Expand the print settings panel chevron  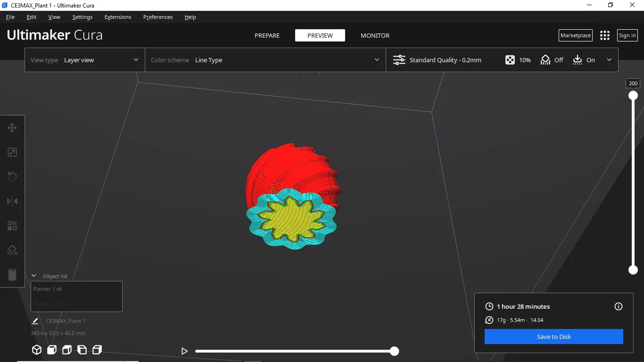click(x=609, y=60)
